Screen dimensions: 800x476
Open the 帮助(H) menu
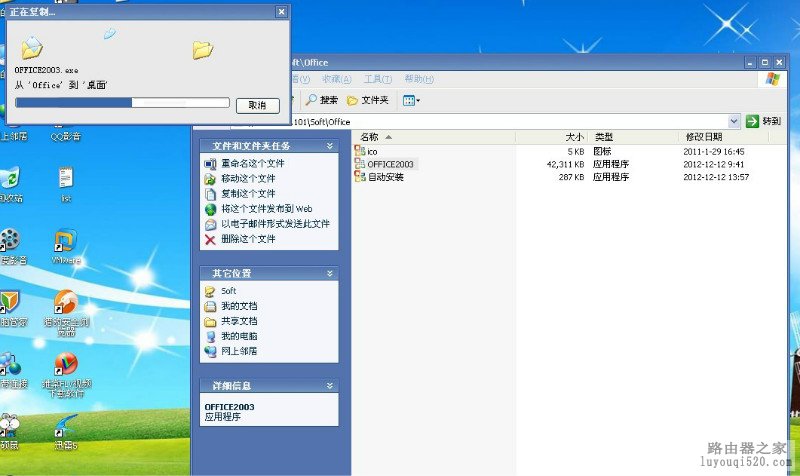419,79
